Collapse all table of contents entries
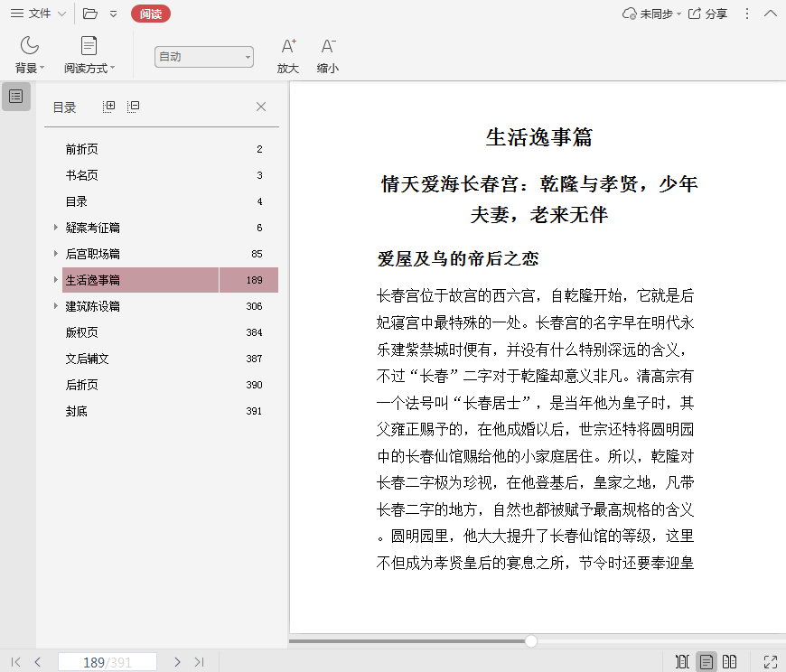The height and width of the screenshot is (672, 786). click(134, 107)
